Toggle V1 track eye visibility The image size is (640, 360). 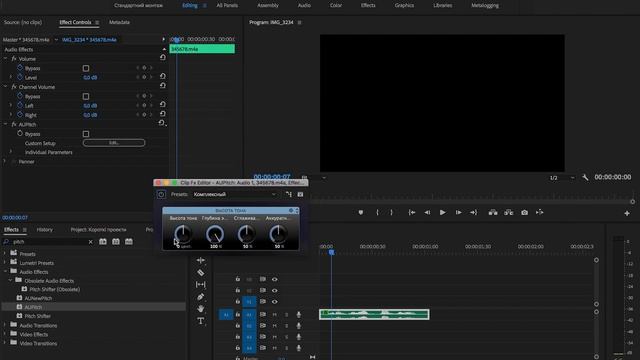(x=275, y=302)
